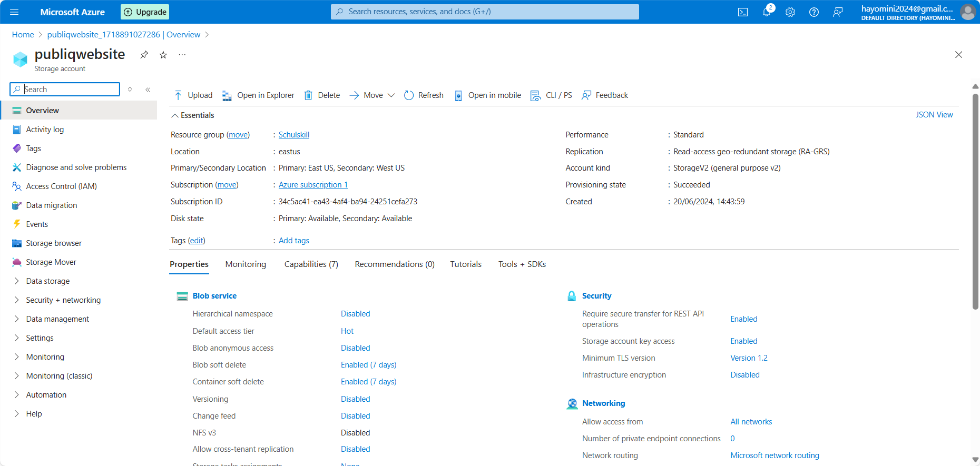Expand Security + networking group
The width and height of the screenshot is (980, 466).
click(x=79, y=300)
